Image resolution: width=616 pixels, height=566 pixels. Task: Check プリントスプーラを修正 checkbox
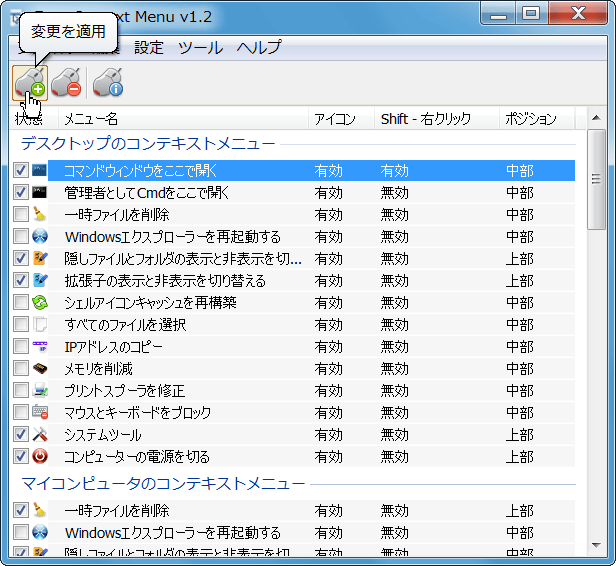coord(21,390)
